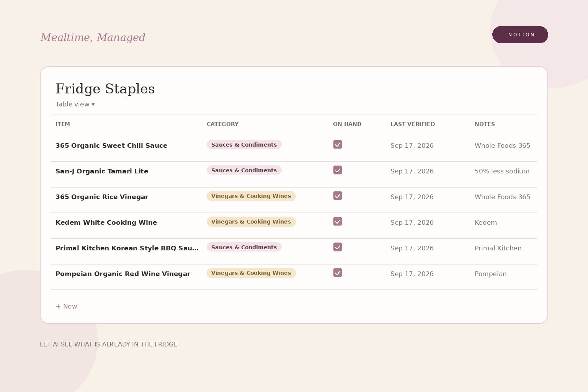Toggle On Hand checkbox for Kedem White Cooking Wine
Image resolution: width=588 pixels, height=392 pixels.
338,221
